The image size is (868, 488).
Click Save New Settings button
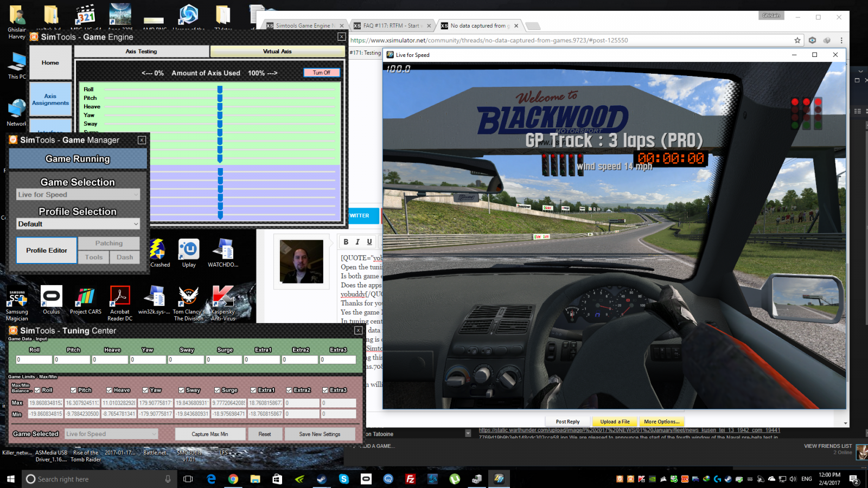pyautogui.click(x=320, y=434)
